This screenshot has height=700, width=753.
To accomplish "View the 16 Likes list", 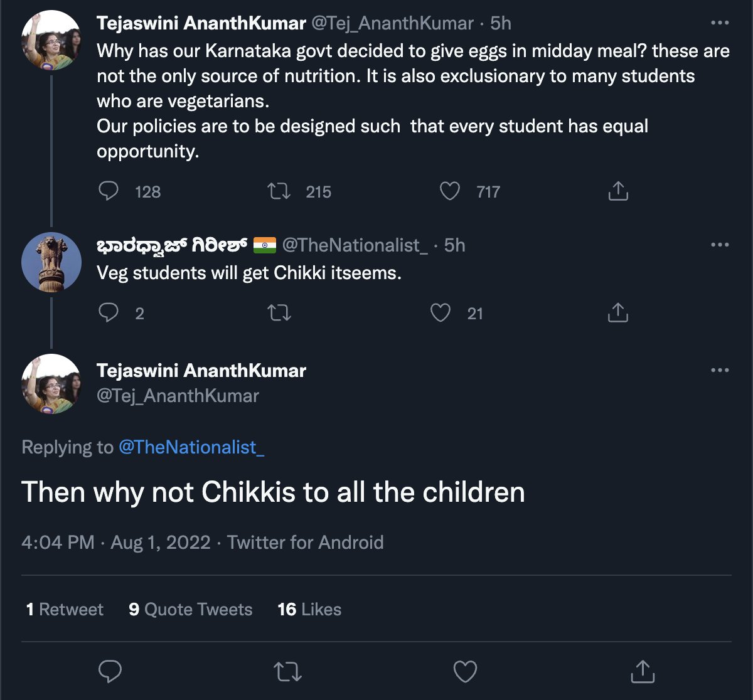I will pos(309,609).
